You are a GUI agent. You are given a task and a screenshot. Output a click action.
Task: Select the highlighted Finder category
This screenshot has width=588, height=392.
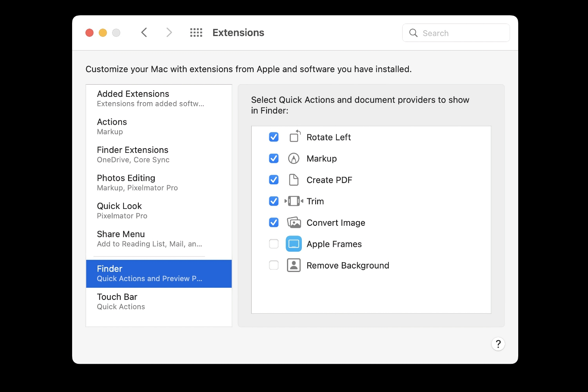159,274
